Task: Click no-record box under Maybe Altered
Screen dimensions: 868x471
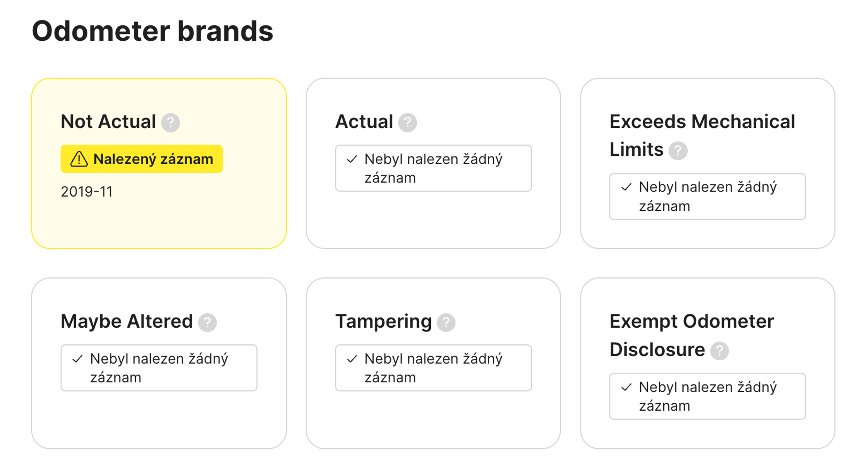Action: point(159,368)
